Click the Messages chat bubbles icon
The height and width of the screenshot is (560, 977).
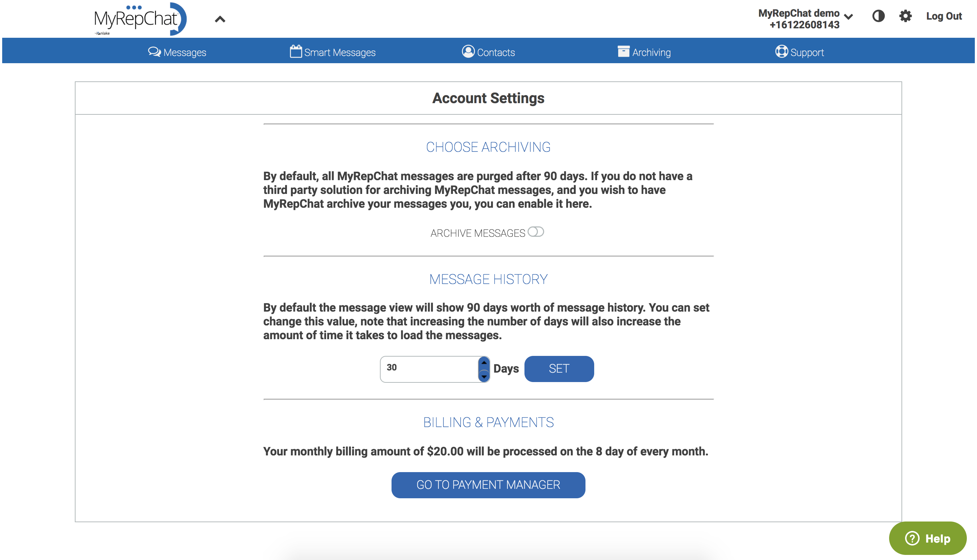(154, 52)
